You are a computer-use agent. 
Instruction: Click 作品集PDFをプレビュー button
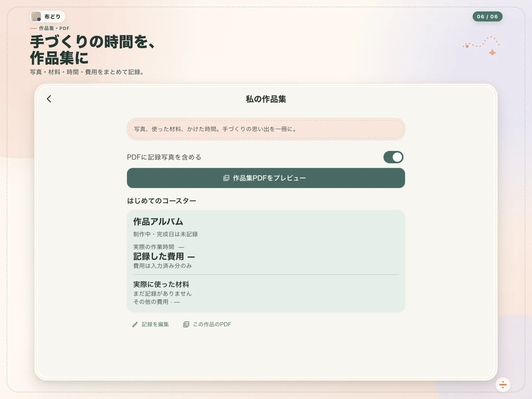tap(266, 178)
